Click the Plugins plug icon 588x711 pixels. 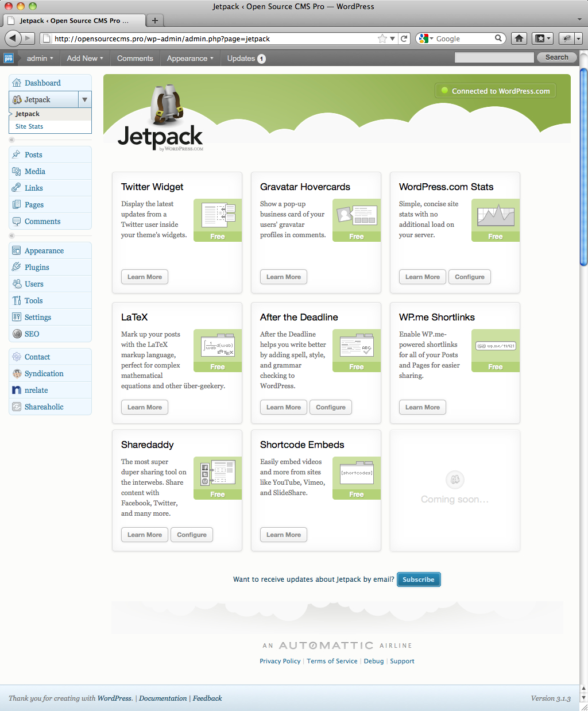tap(17, 267)
